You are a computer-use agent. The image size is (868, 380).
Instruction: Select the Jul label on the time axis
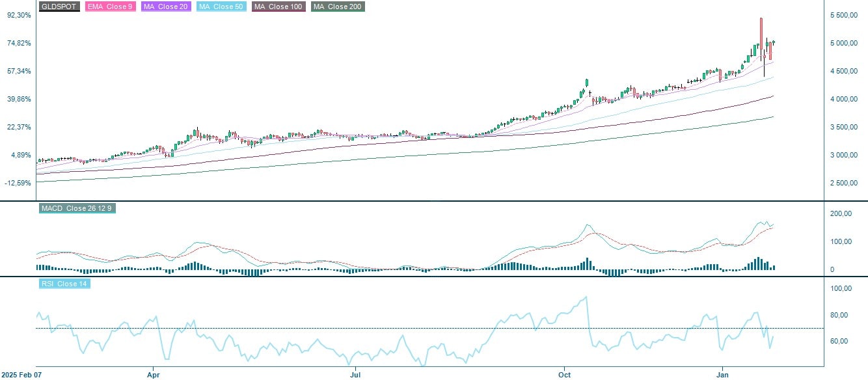[x=355, y=375]
